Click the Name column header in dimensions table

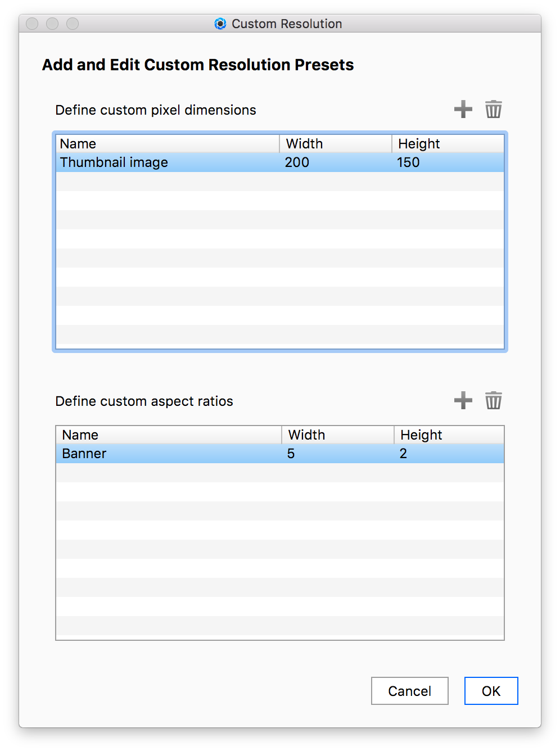(78, 144)
